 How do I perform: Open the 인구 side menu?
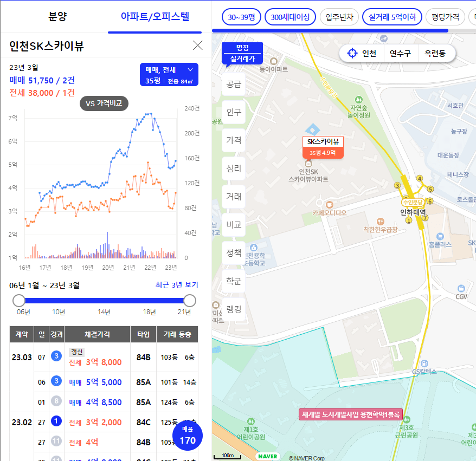click(x=234, y=112)
